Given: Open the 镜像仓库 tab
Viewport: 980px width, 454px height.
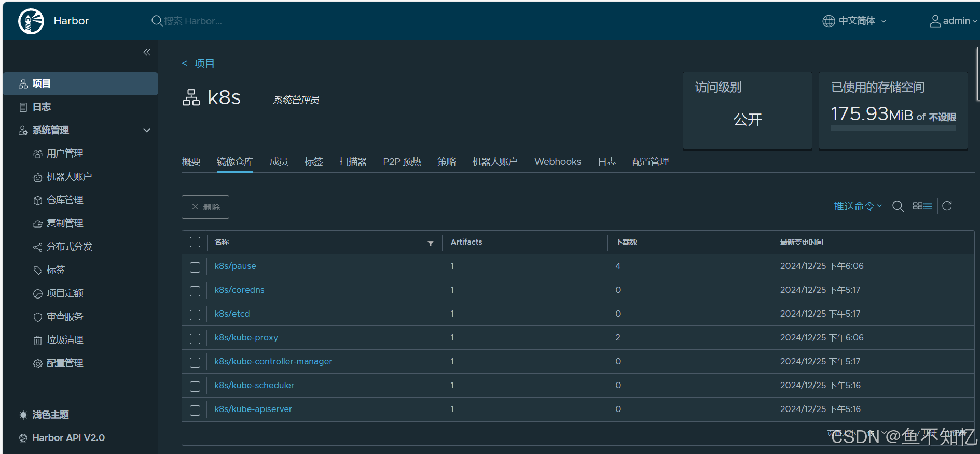Looking at the screenshot, I should tap(235, 162).
